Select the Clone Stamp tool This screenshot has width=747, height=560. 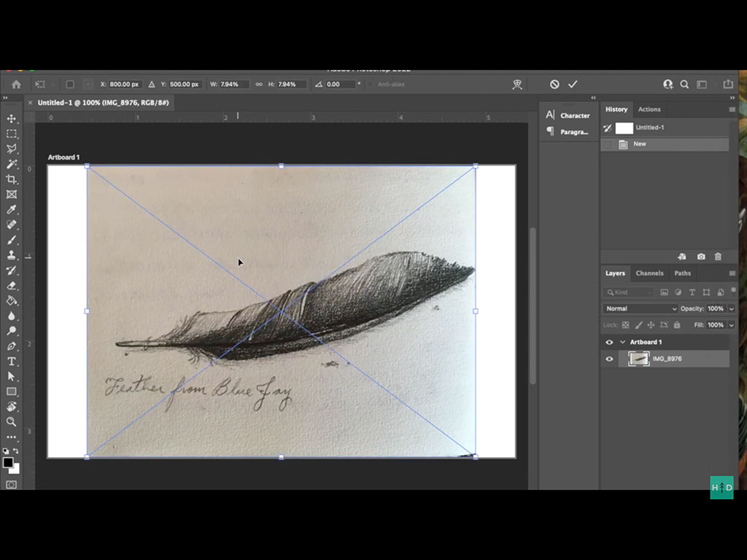click(x=12, y=255)
